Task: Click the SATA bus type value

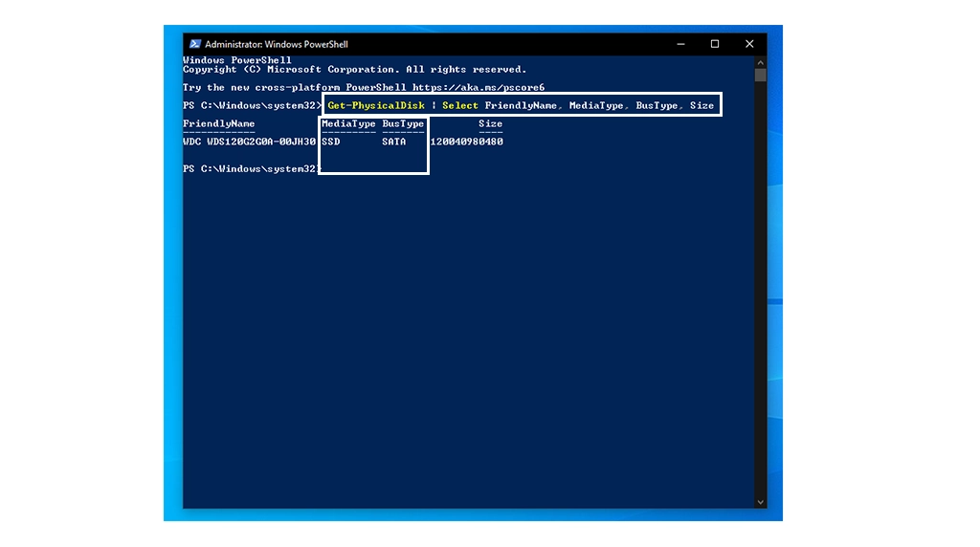Action: click(393, 142)
